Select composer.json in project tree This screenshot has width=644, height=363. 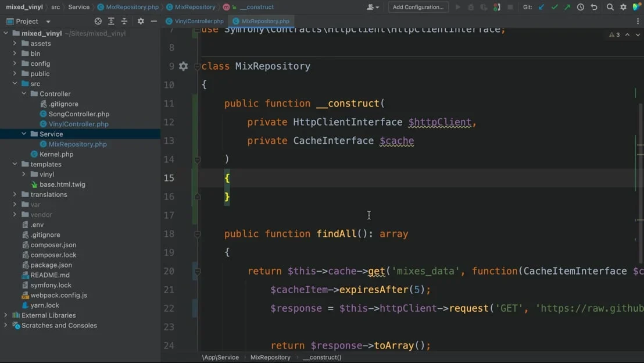pyautogui.click(x=53, y=245)
